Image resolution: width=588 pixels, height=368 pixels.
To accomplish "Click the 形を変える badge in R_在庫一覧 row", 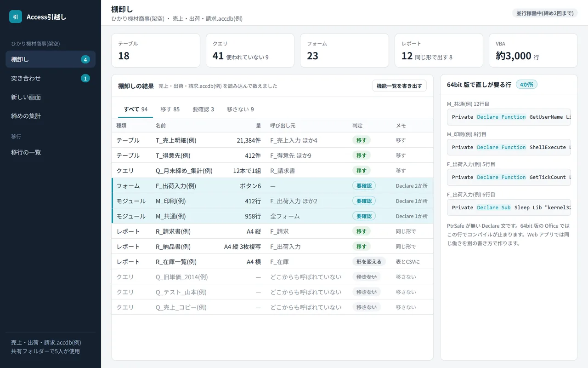I will [x=369, y=262].
